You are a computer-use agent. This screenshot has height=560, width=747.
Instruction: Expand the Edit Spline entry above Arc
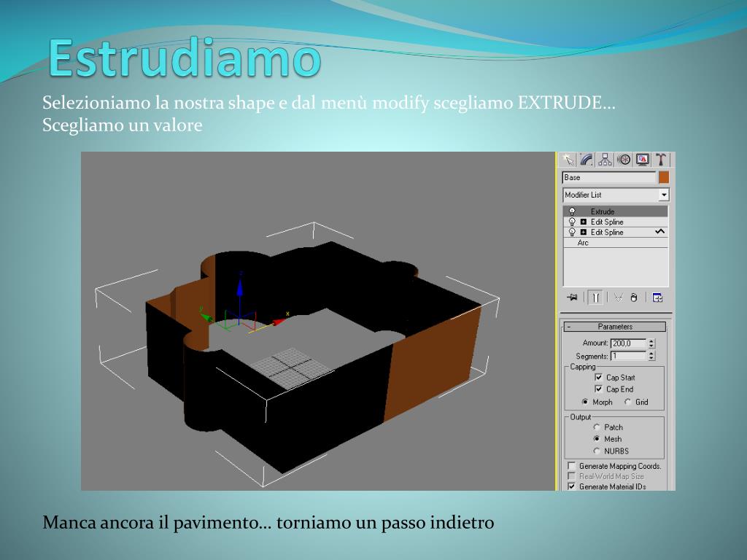(x=583, y=233)
